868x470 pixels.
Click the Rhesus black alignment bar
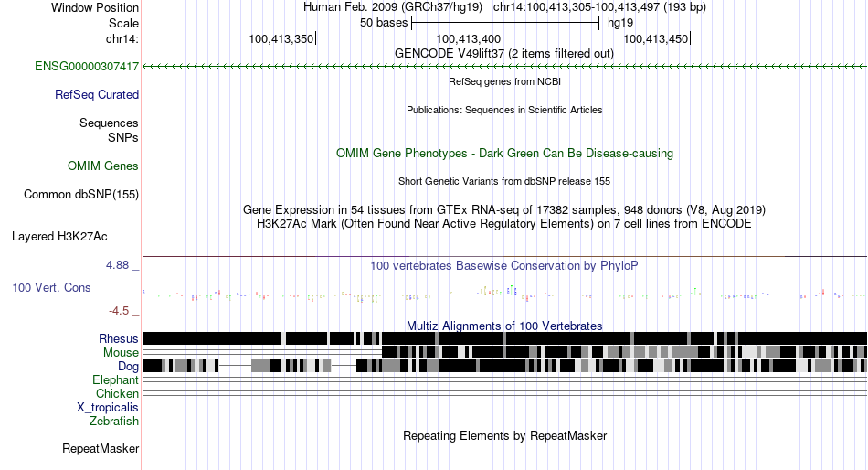click(504, 338)
